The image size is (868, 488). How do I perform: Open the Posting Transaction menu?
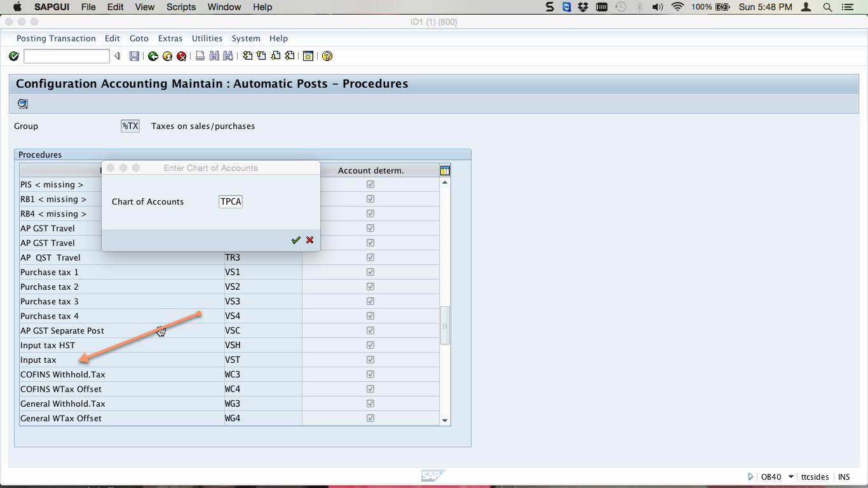(x=56, y=39)
